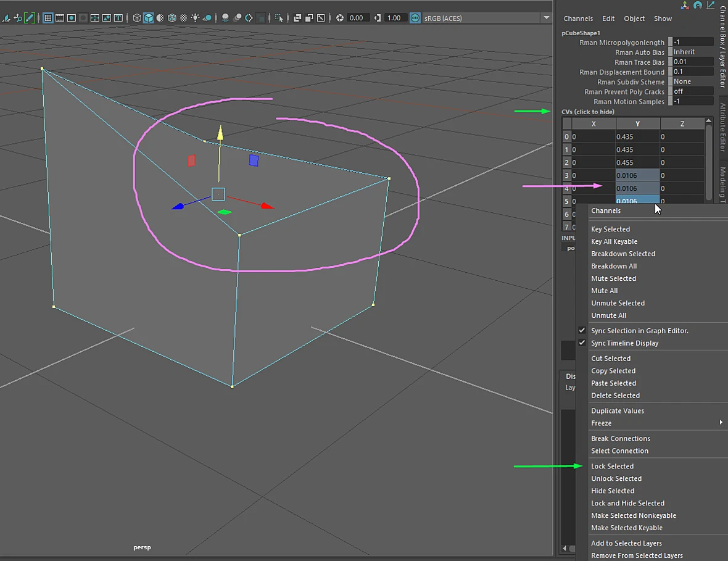Click Make Selected Nonkeyable entry
728x561 pixels.
[633, 515]
